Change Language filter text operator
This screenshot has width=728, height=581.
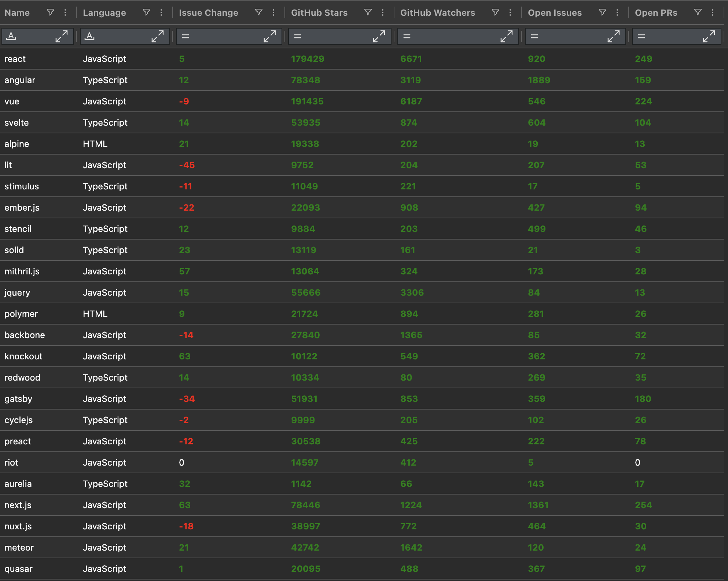[x=90, y=36]
